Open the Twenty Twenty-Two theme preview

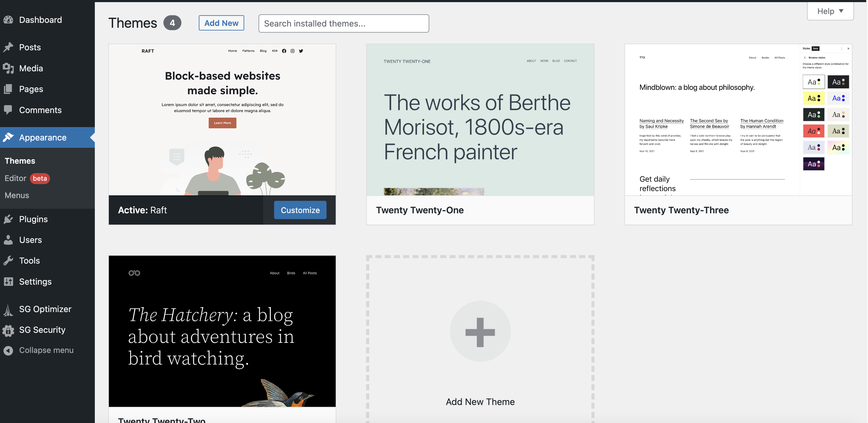222,331
